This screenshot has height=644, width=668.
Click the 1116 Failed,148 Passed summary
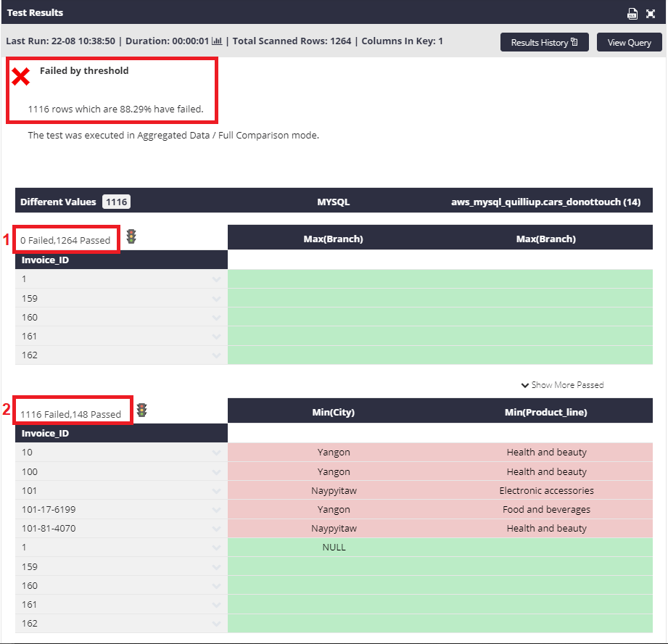click(x=71, y=414)
